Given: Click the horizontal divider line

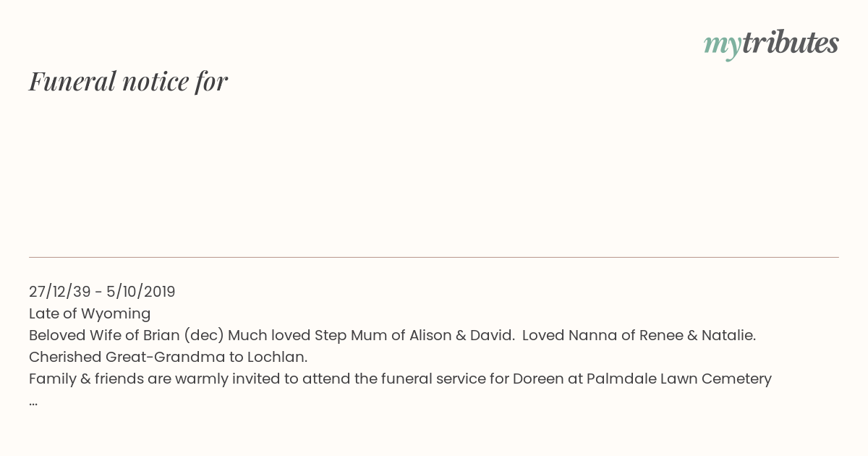Looking at the screenshot, I should tap(434, 257).
